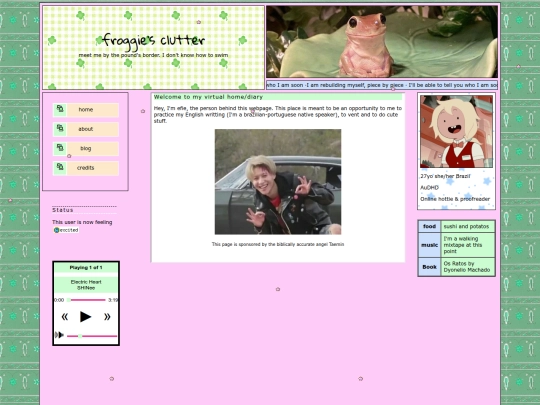The image size is (540, 405).
Task: Click 'Online hottie & proofreader' text
Action: click(455, 199)
